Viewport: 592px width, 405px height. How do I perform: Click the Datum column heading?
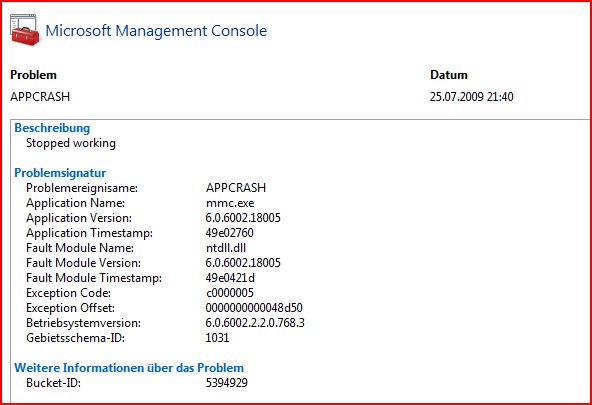[x=449, y=75]
